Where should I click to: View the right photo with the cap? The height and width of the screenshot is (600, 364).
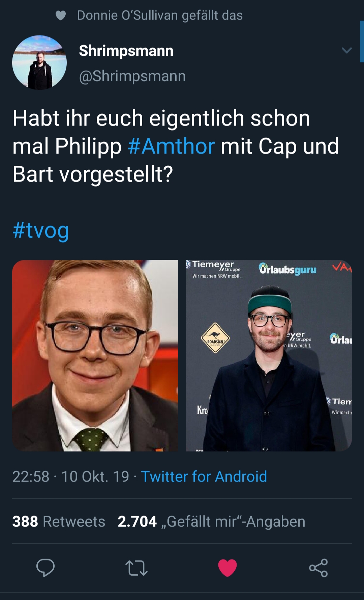point(269,356)
